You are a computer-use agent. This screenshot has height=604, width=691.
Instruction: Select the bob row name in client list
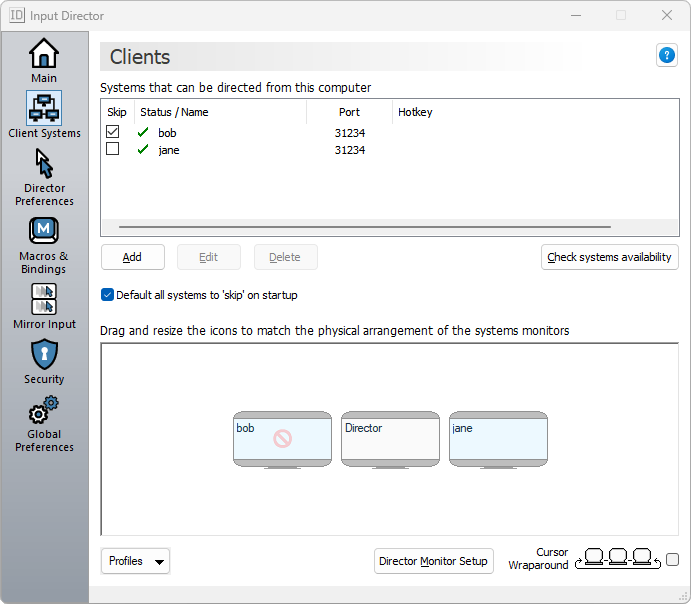click(167, 133)
